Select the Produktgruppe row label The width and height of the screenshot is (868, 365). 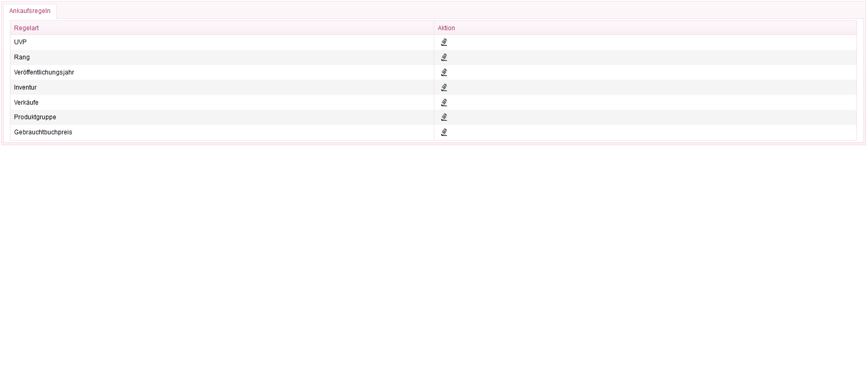pyautogui.click(x=35, y=117)
